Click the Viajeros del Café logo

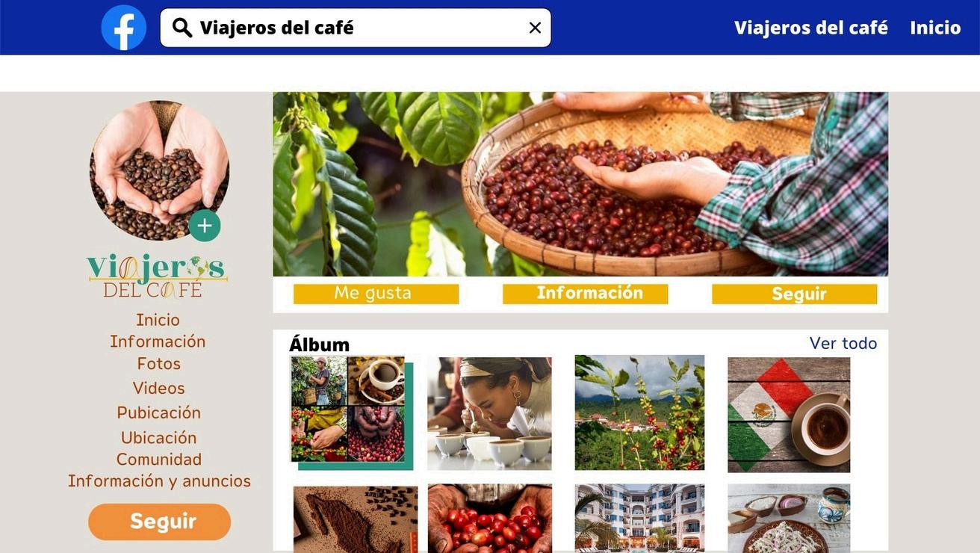(158, 276)
